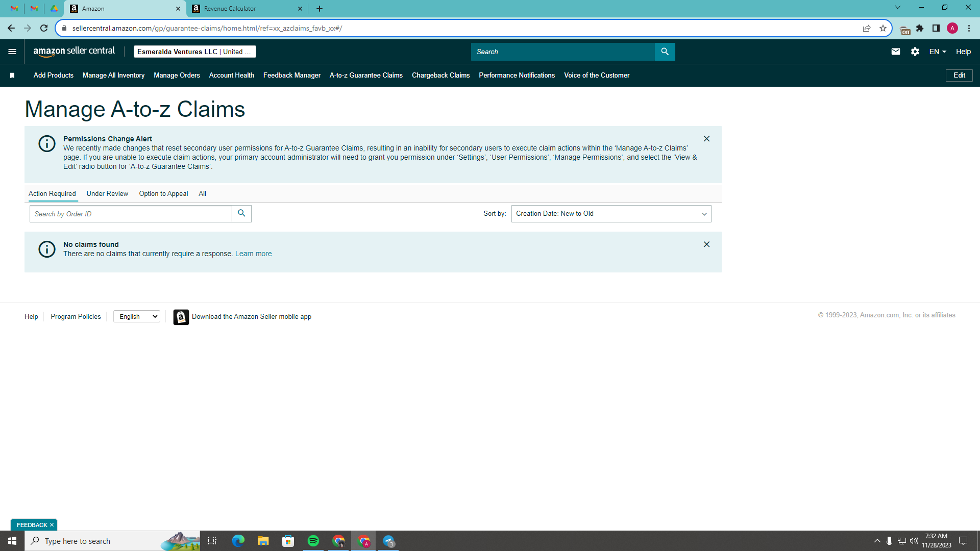The height and width of the screenshot is (551, 980).
Task: Open Spotify from the taskbar
Action: (313, 541)
